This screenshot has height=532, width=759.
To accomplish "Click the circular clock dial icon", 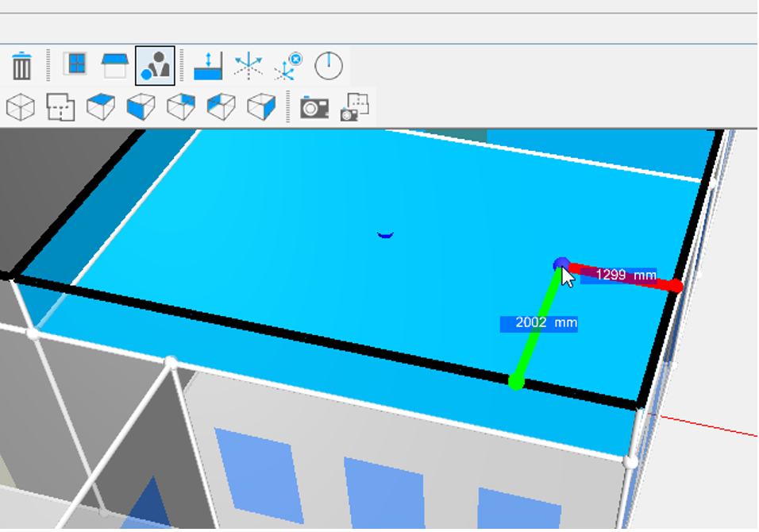I will pyautogui.click(x=329, y=65).
